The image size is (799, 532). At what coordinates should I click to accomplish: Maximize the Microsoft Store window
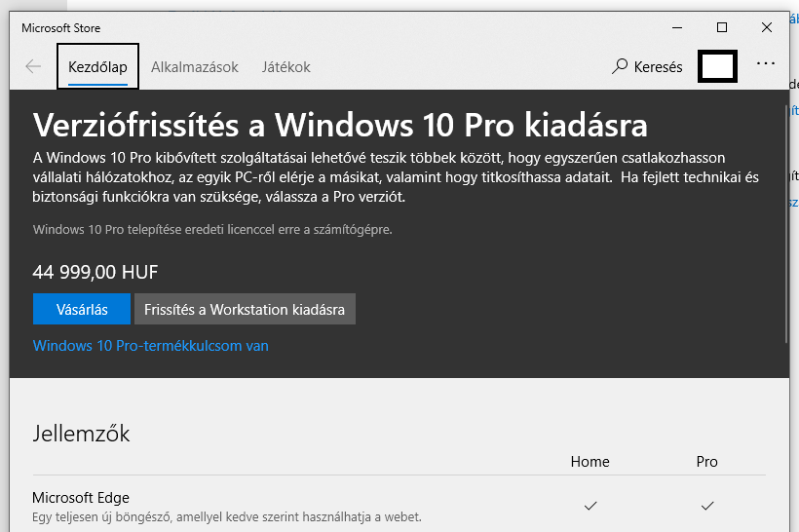722,27
